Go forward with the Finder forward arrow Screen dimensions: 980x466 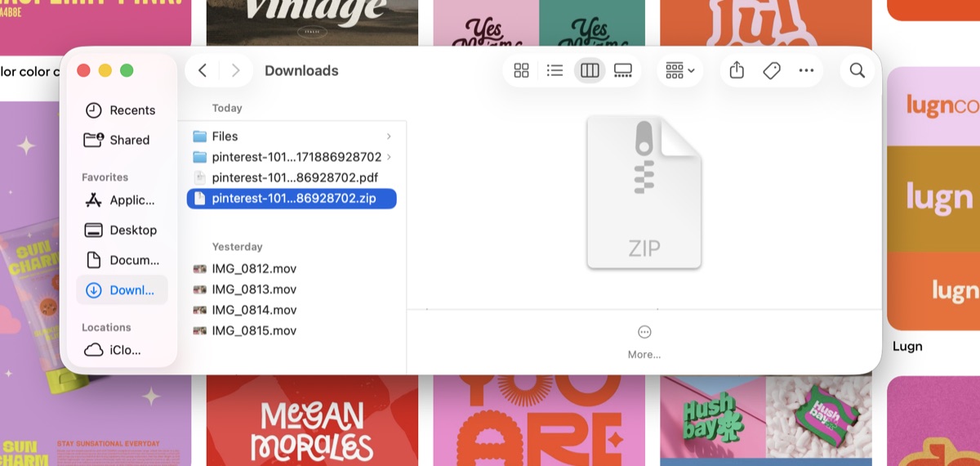click(235, 70)
